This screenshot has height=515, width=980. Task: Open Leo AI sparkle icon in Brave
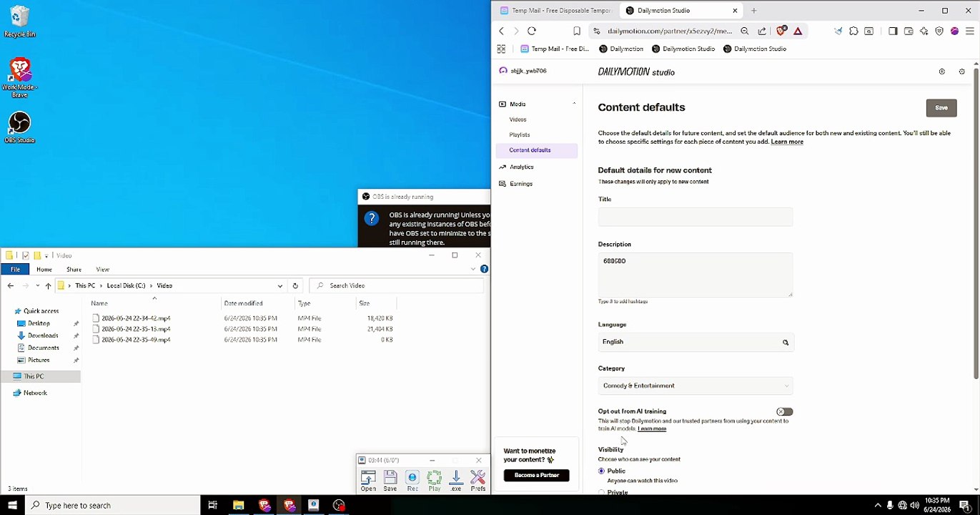pos(924,31)
